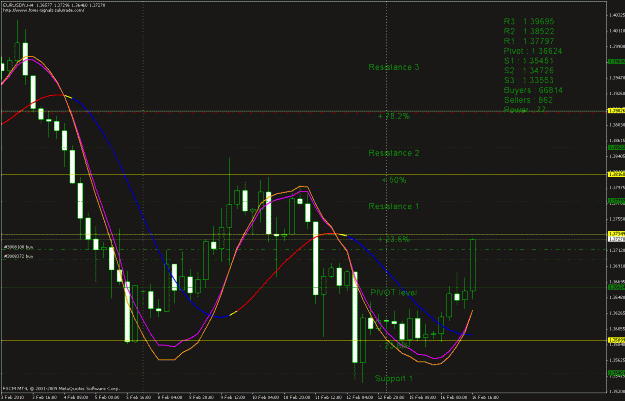Click the '16 Feb 16:00' time axis label

(x=485, y=397)
